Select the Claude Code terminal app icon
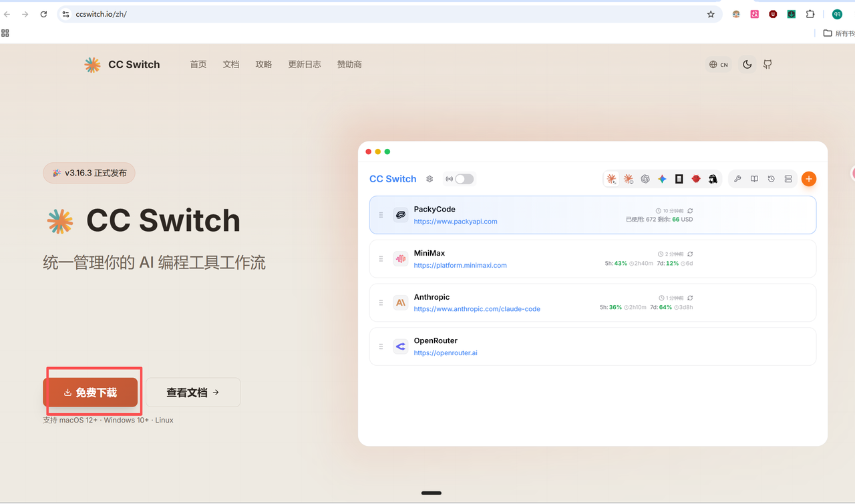855x504 pixels. 611,179
